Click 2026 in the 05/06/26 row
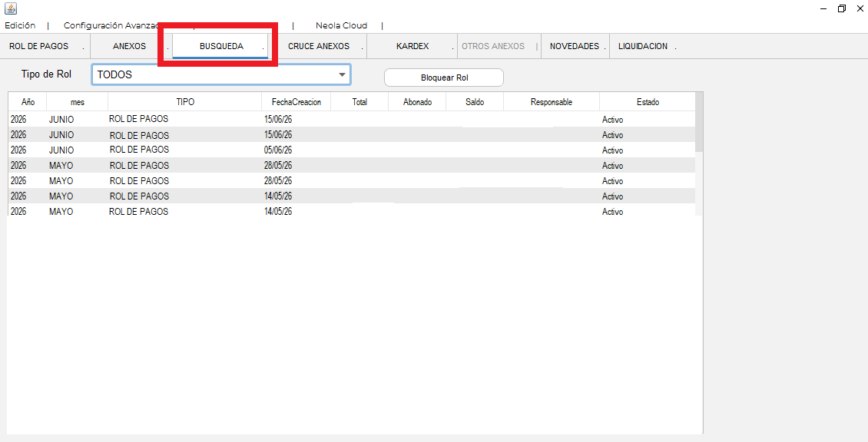868x442 pixels. click(18, 150)
